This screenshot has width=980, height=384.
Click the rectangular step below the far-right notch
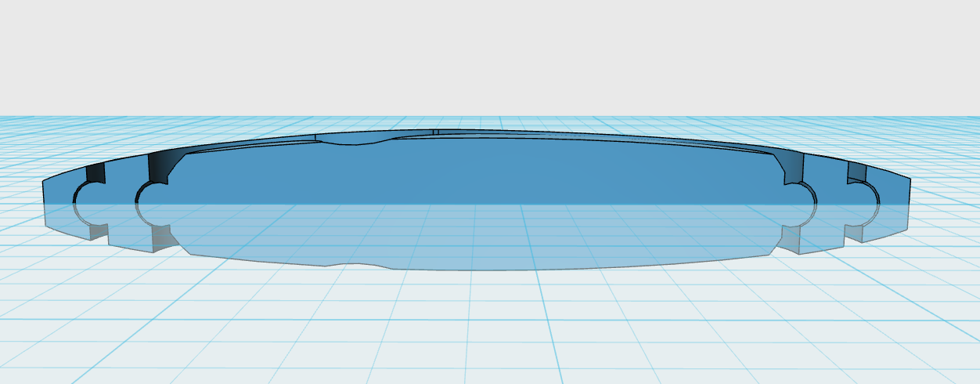pyautogui.click(x=853, y=233)
